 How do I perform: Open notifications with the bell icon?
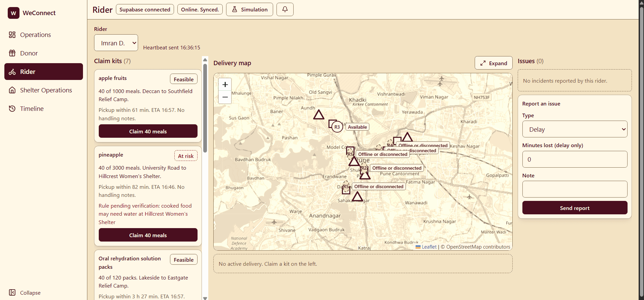tap(285, 9)
